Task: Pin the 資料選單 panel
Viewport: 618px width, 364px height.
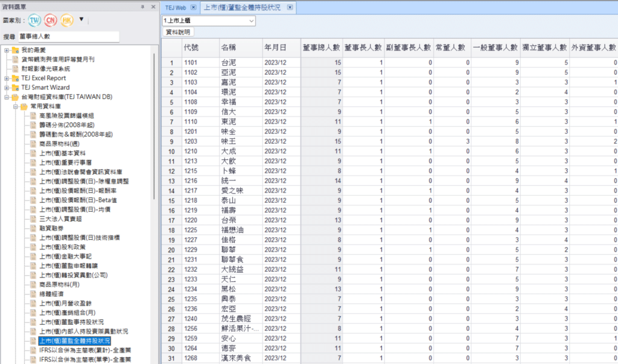Action: (142, 7)
